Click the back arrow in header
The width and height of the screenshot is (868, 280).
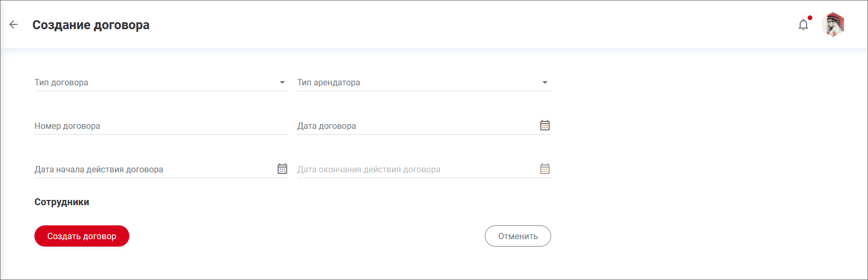click(14, 24)
